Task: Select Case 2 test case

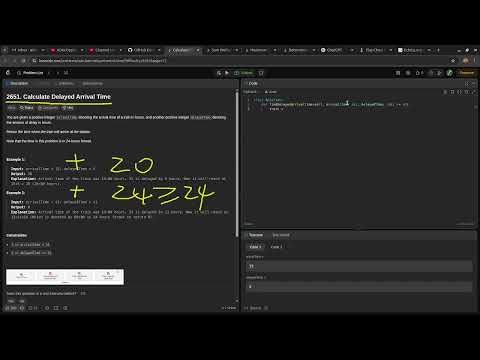Action: click(276, 247)
